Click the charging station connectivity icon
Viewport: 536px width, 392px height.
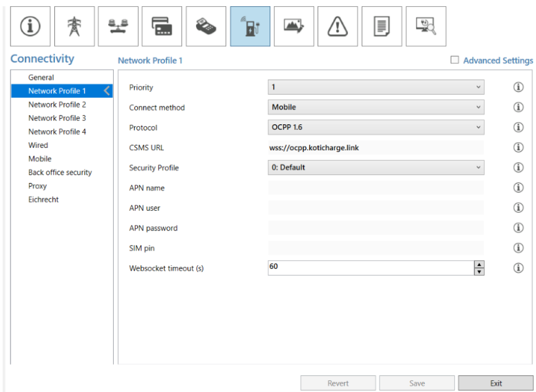(x=250, y=27)
